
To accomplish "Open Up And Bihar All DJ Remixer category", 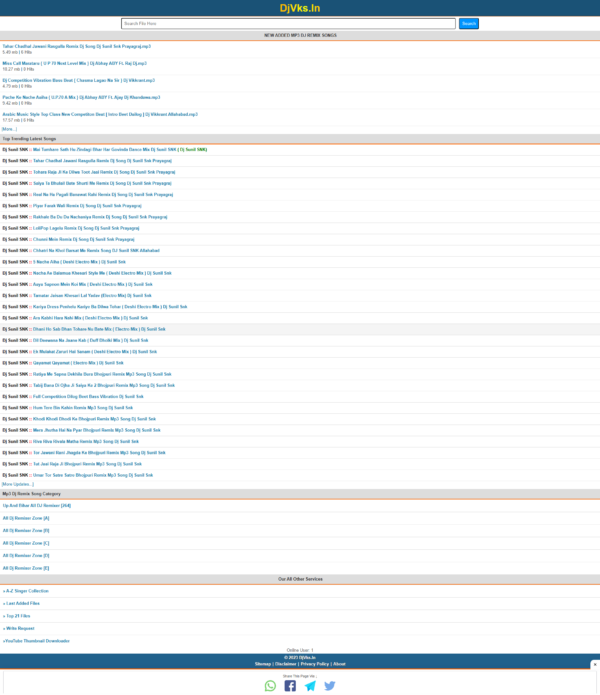I will [x=37, y=506].
